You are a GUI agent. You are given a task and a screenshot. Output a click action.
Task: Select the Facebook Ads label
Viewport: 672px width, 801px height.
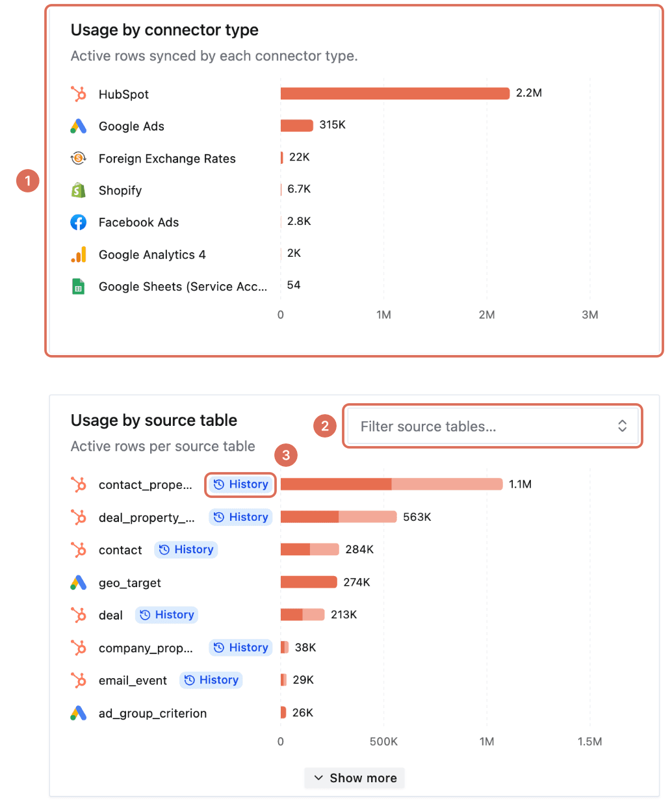click(x=138, y=222)
